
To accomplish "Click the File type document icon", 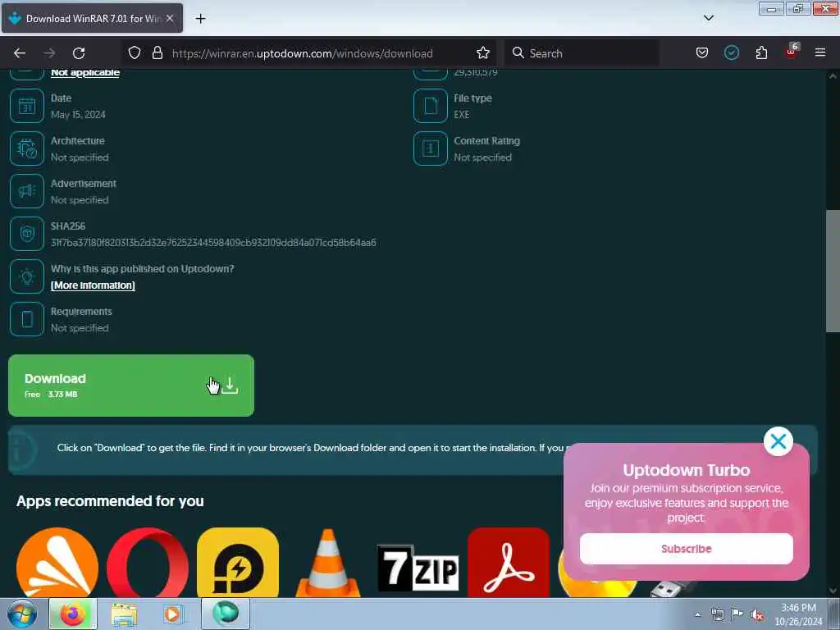I will [x=430, y=106].
